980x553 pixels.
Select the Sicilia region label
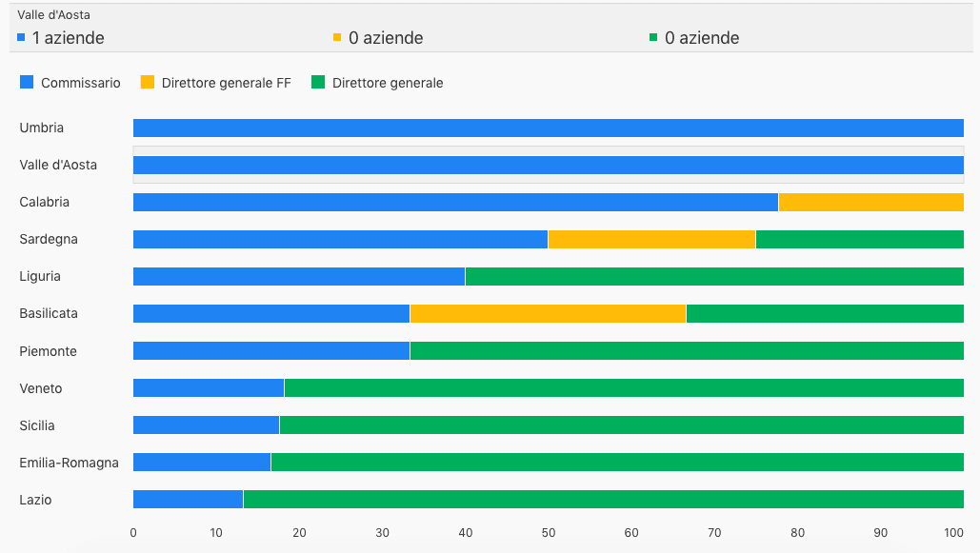pyautogui.click(x=37, y=425)
